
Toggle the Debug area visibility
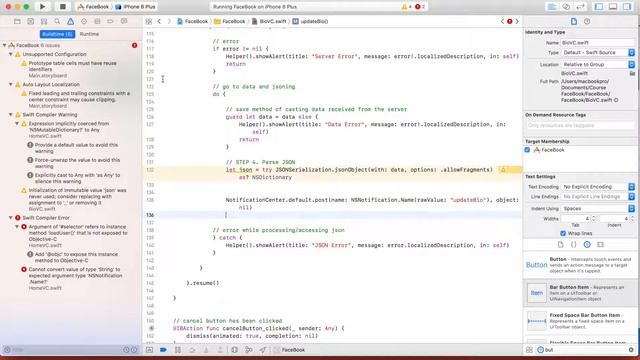(613, 7)
